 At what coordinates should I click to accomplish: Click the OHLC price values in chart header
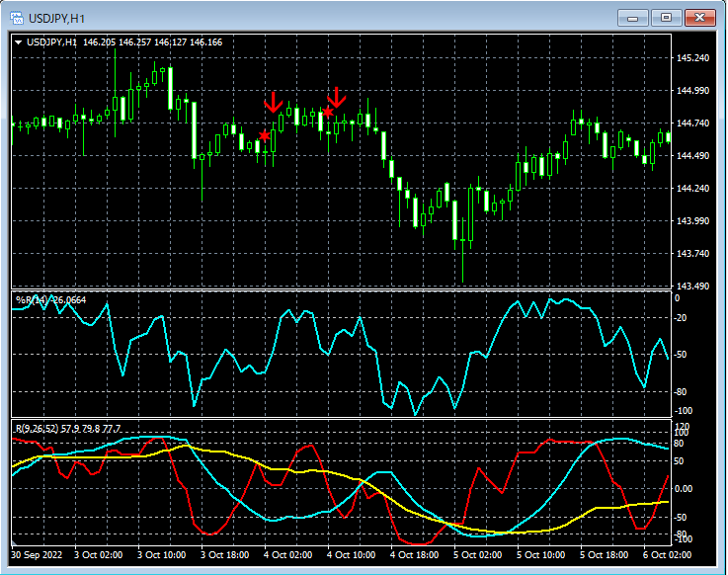pos(153,42)
